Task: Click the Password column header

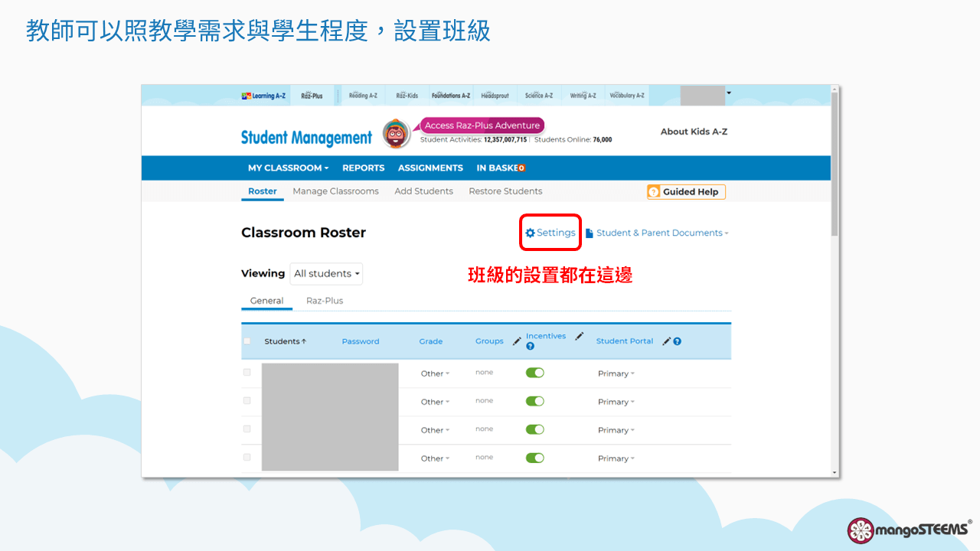Action: coord(361,341)
